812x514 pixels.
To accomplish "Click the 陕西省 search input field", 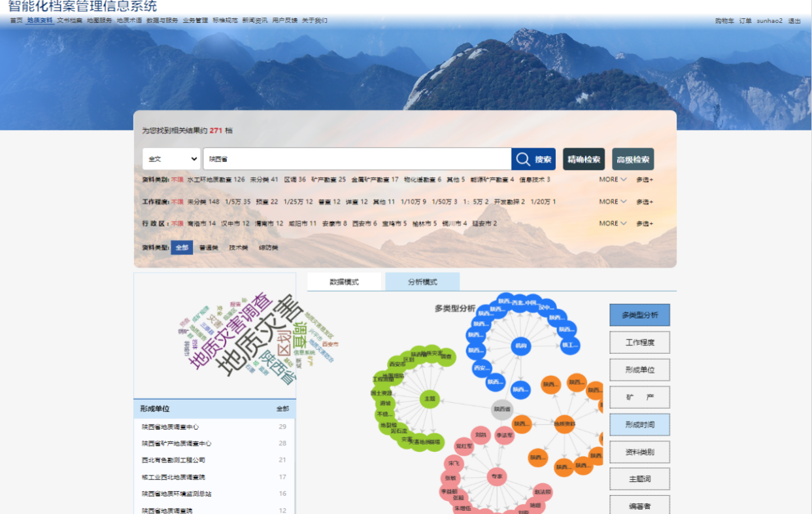I will coord(357,159).
